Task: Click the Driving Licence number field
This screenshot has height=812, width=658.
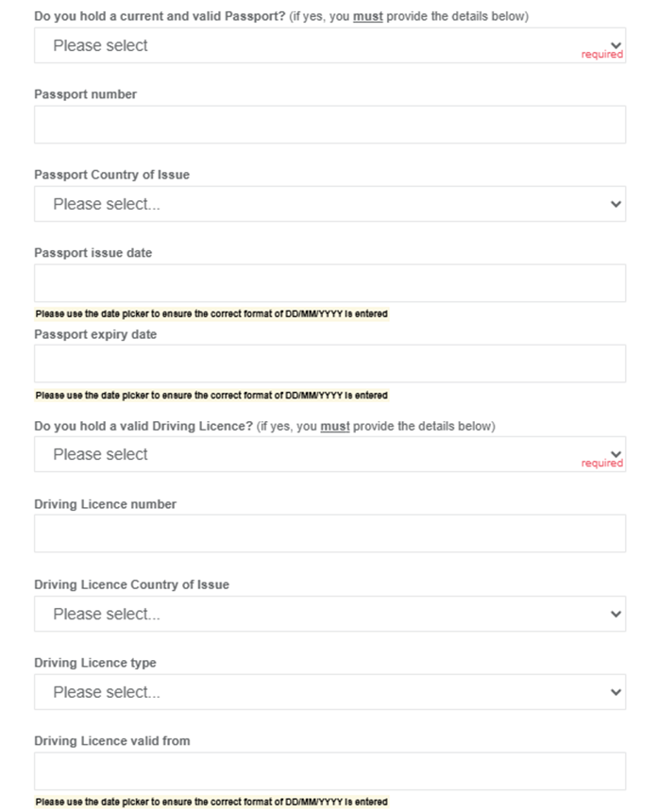Action: [x=329, y=533]
